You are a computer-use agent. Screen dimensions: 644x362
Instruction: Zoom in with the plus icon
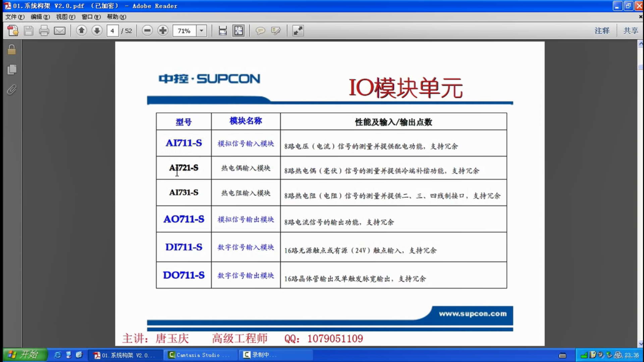point(163,31)
